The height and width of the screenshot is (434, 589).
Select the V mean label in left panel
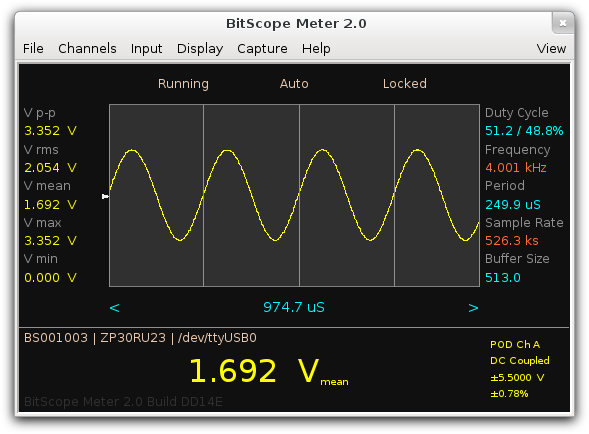pos(47,186)
